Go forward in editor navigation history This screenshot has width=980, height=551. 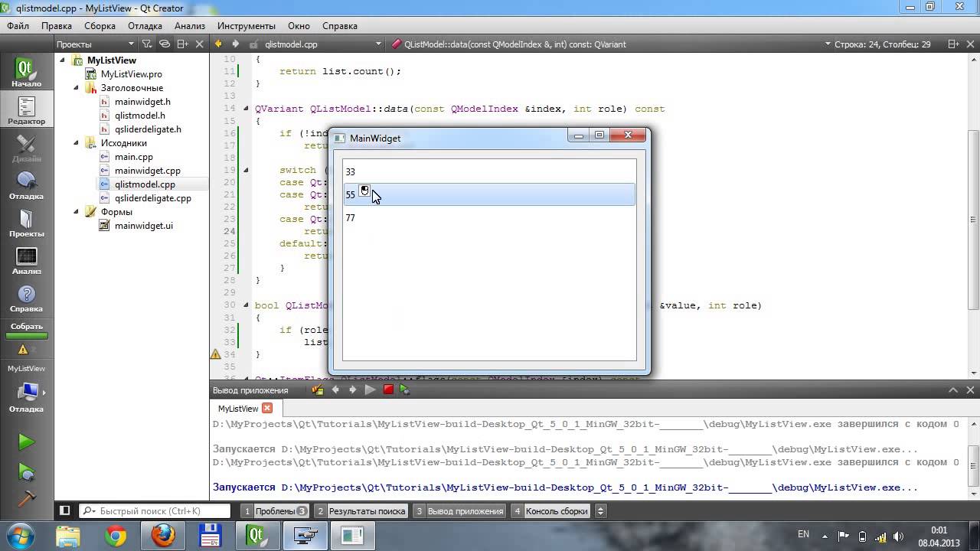tap(235, 44)
